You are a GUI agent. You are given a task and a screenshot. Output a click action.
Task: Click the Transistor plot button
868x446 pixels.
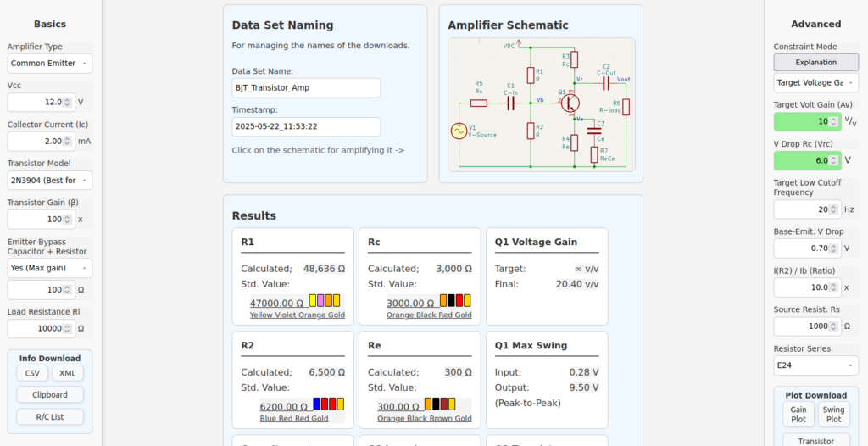[816, 440]
